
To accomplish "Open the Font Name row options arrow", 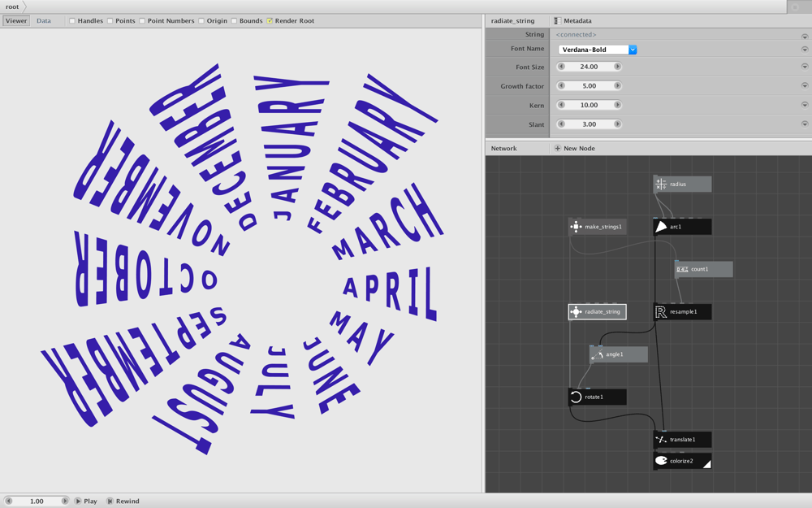I will tap(805, 50).
